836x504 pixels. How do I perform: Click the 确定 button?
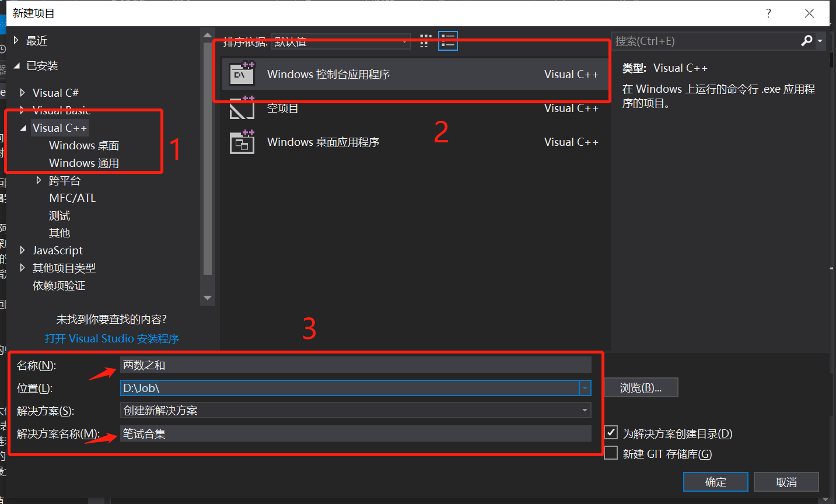(x=715, y=482)
